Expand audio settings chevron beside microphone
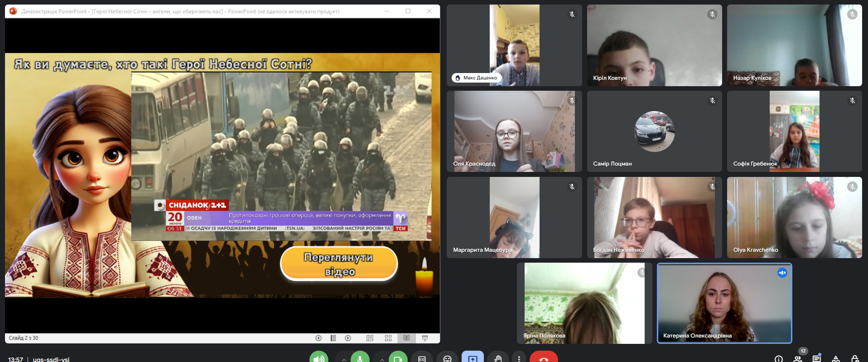 tap(344, 359)
